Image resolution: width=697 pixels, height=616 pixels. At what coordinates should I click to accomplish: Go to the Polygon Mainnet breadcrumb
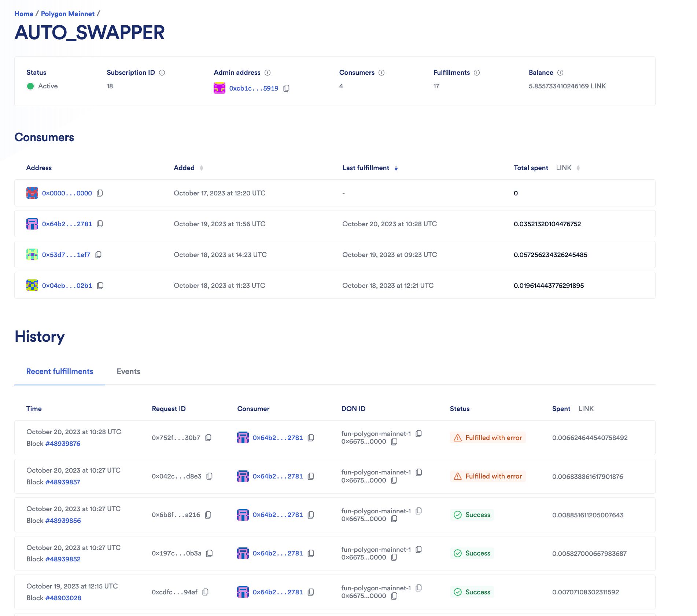tap(68, 14)
